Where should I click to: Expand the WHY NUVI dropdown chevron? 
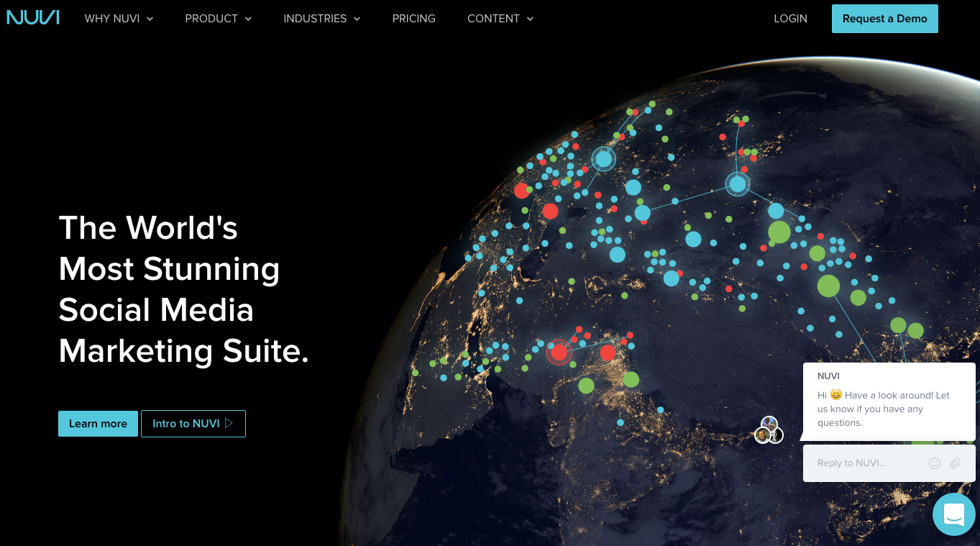[x=150, y=19]
